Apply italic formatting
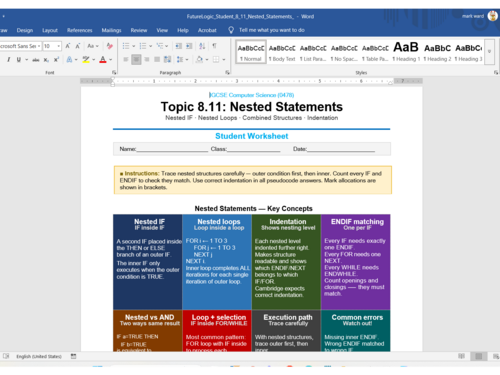The width and height of the screenshot is (500, 375). click(9, 60)
